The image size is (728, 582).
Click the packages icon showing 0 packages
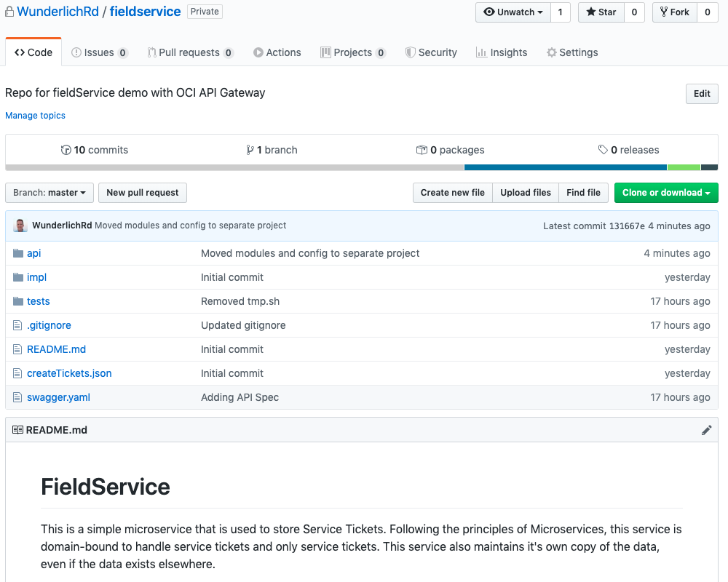pos(422,150)
